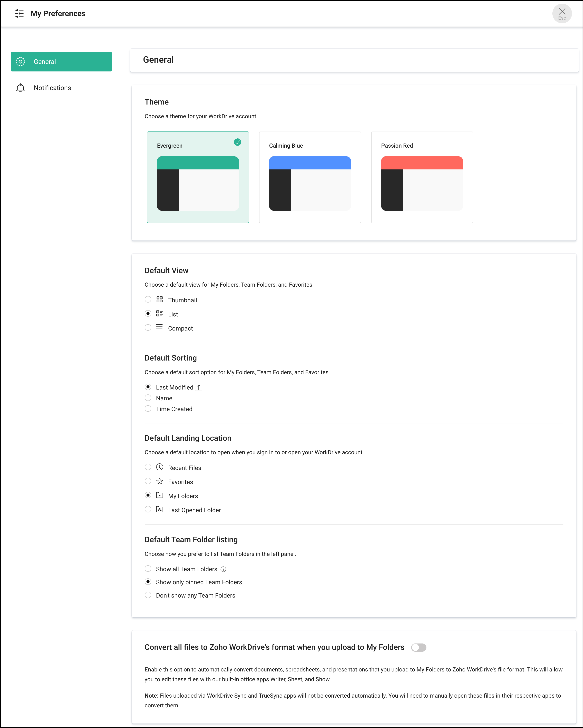Select Time Created radio button
Viewport: 583px width, 728px height.
click(x=148, y=409)
